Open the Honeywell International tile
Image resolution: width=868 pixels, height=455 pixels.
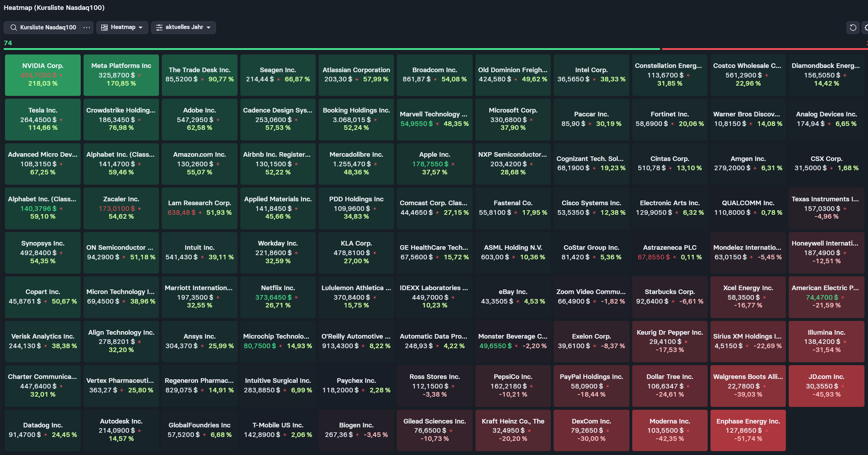(826, 253)
